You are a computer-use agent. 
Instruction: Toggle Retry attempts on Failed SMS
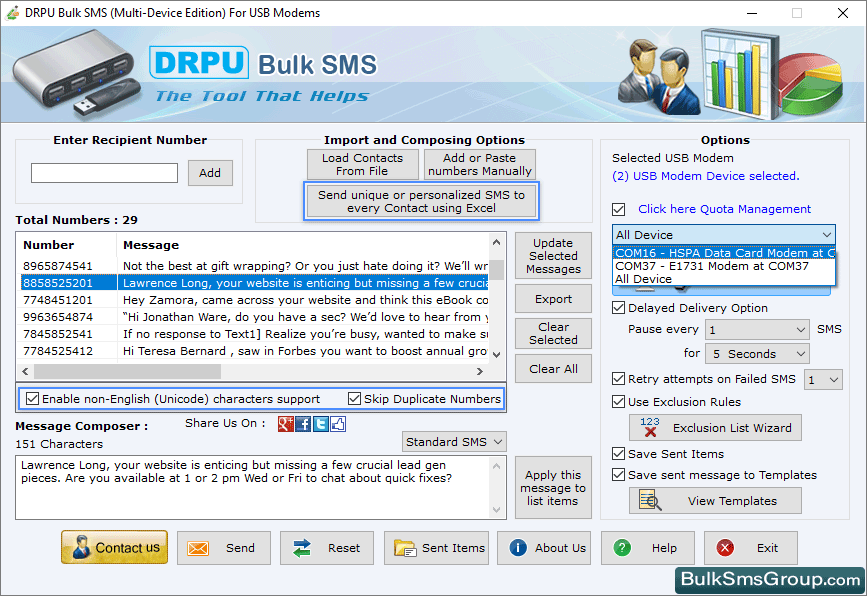(x=619, y=379)
